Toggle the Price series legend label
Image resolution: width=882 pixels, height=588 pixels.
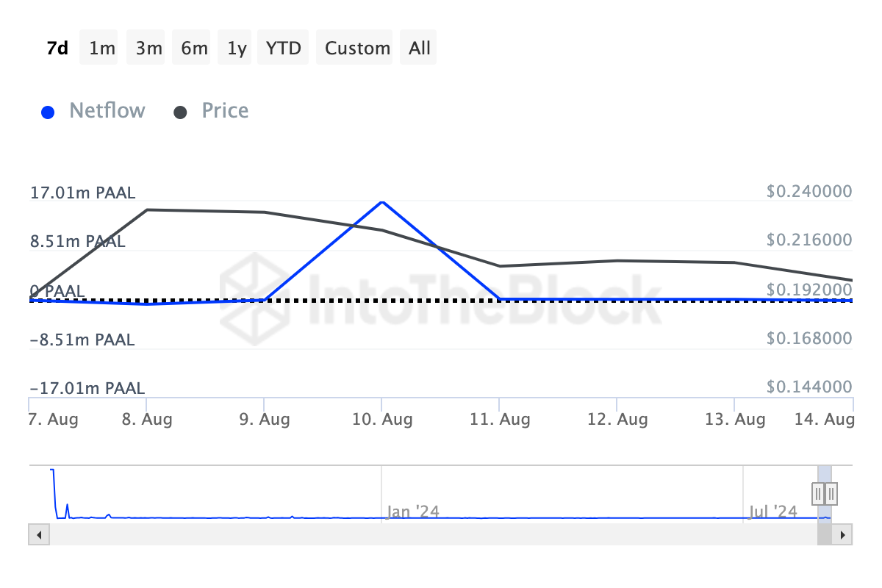[x=225, y=111]
